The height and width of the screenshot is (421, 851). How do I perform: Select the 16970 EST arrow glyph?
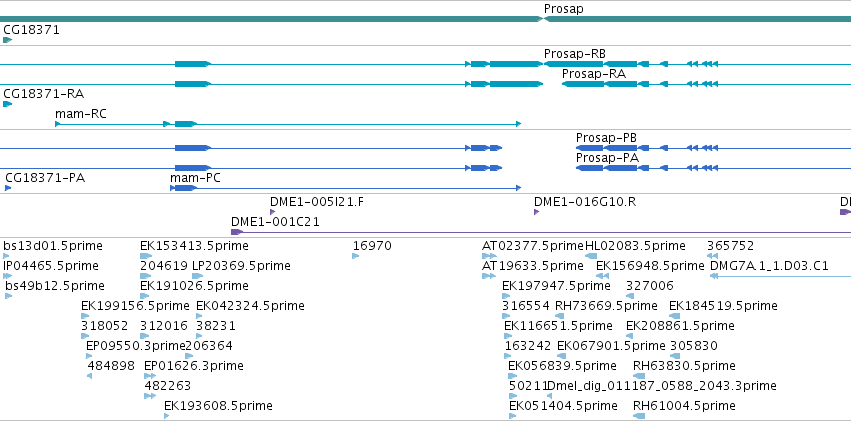pos(355,256)
